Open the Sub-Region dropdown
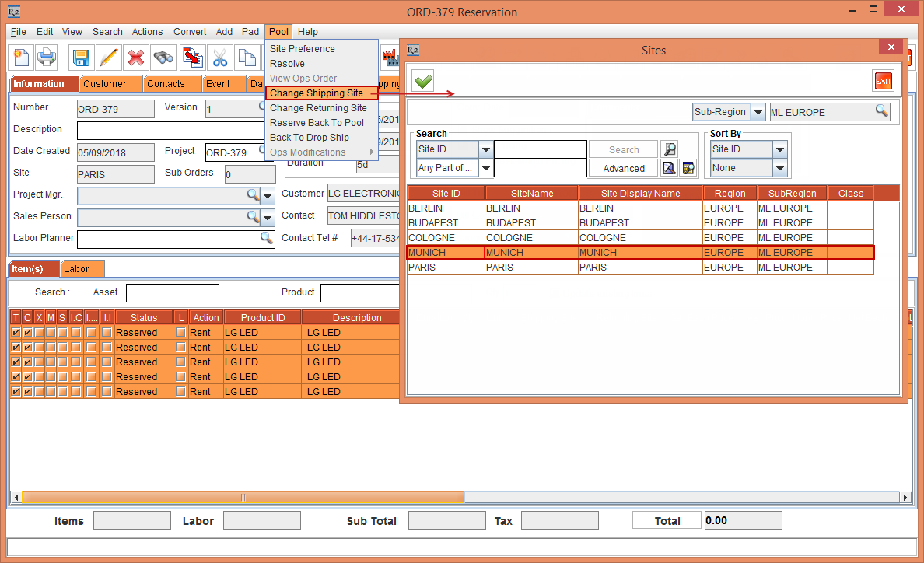Image resolution: width=924 pixels, height=563 pixels. 758,112
